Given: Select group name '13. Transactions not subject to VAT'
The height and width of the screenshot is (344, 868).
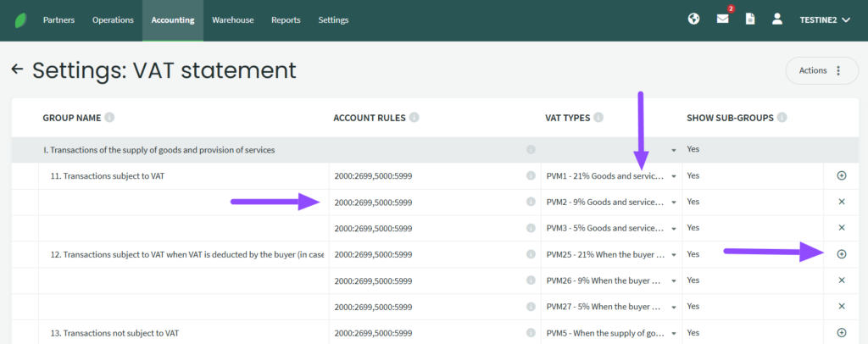Looking at the screenshot, I should tap(114, 333).
